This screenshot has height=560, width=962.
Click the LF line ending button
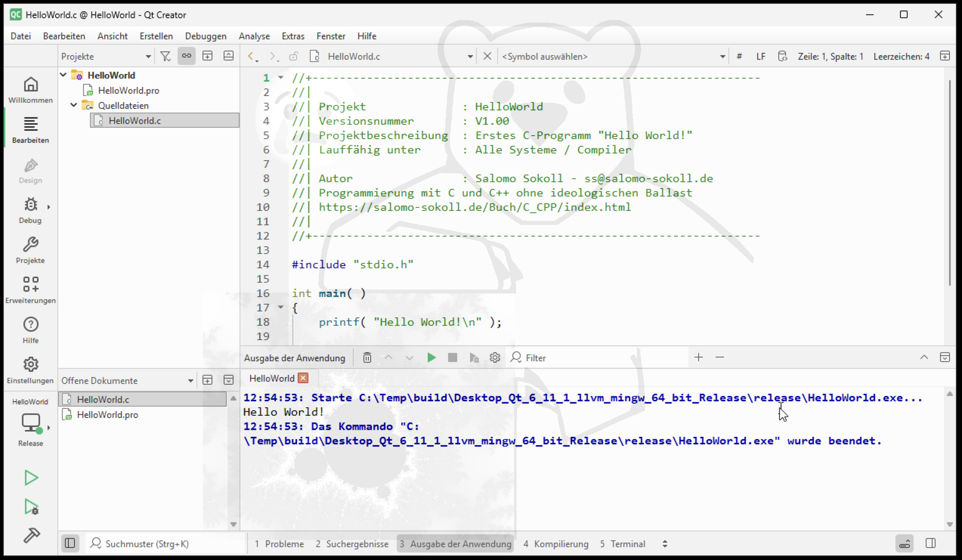[x=761, y=57]
